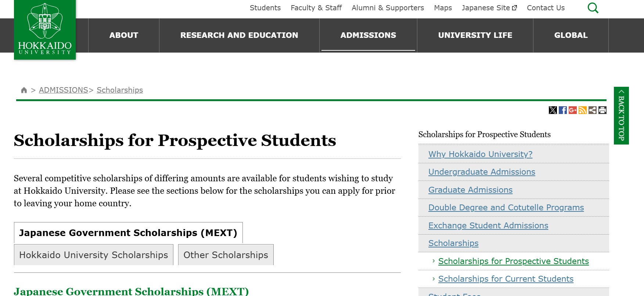Screen dimensions: 644x296
Task: Share the page on Google Plus
Action: [572, 110]
